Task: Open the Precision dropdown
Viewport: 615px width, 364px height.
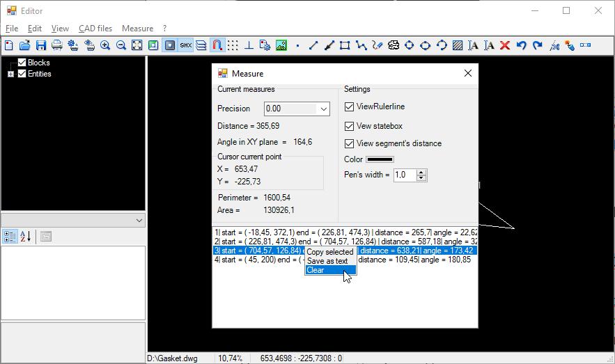Action: [323, 109]
